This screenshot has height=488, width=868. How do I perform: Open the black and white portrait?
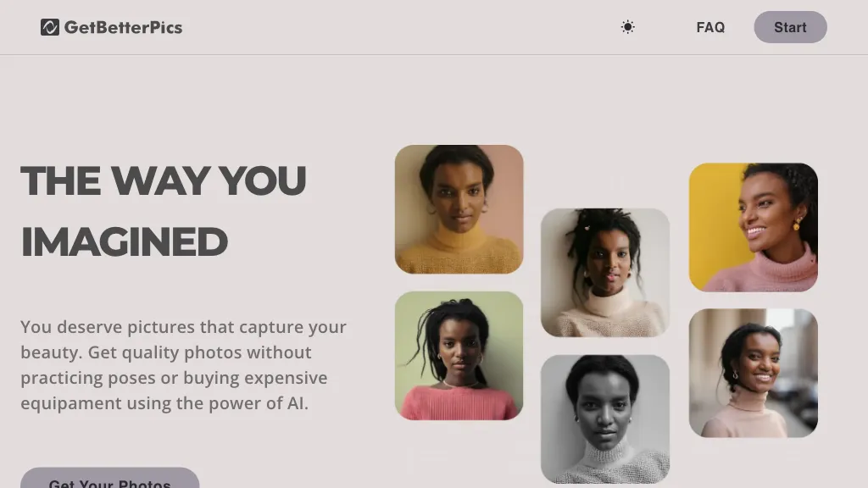[x=605, y=419]
